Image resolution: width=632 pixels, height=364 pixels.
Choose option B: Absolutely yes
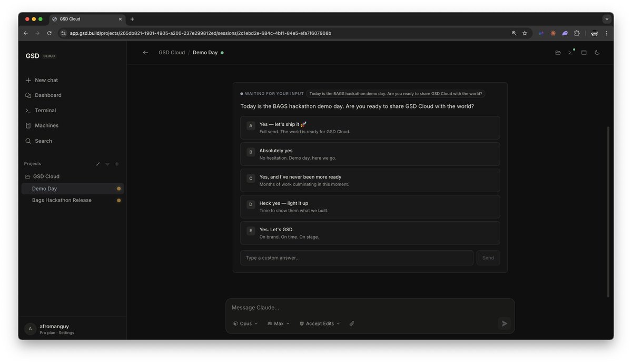[x=370, y=154]
